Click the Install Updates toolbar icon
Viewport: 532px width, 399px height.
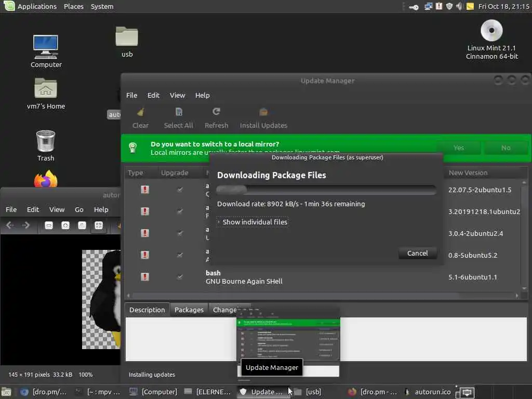(x=263, y=112)
